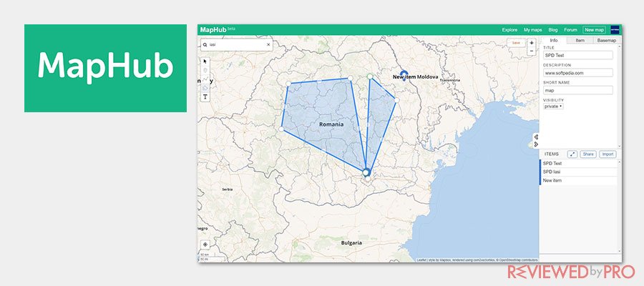Screen dimensions: 644x286
Task: Click the 'Bulgaria' map label
Action: click(x=351, y=242)
